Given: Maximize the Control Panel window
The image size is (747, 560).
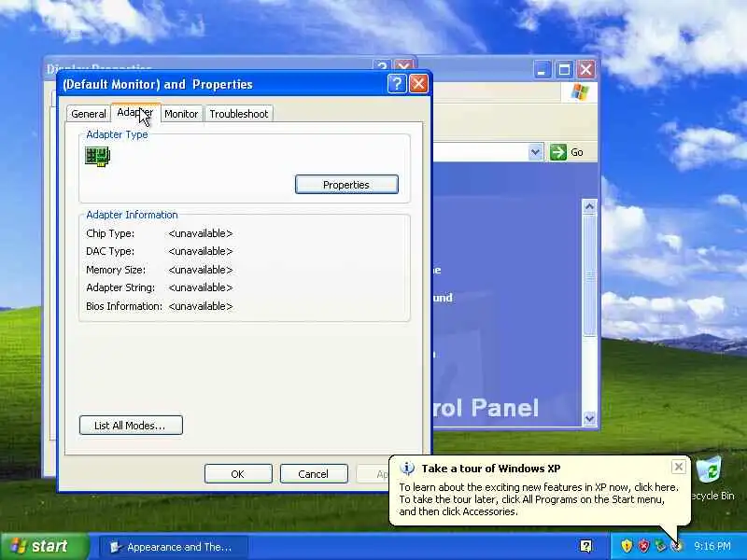Looking at the screenshot, I should (564, 70).
